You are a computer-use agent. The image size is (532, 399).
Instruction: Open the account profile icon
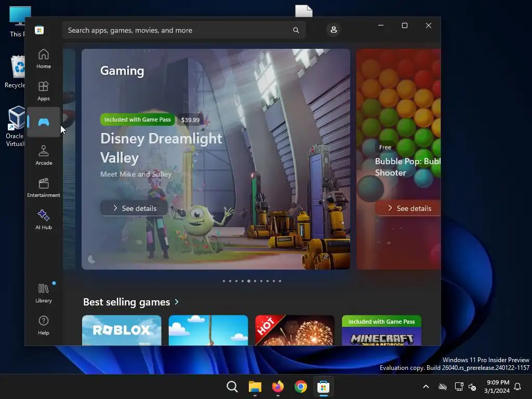coord(334,30)
